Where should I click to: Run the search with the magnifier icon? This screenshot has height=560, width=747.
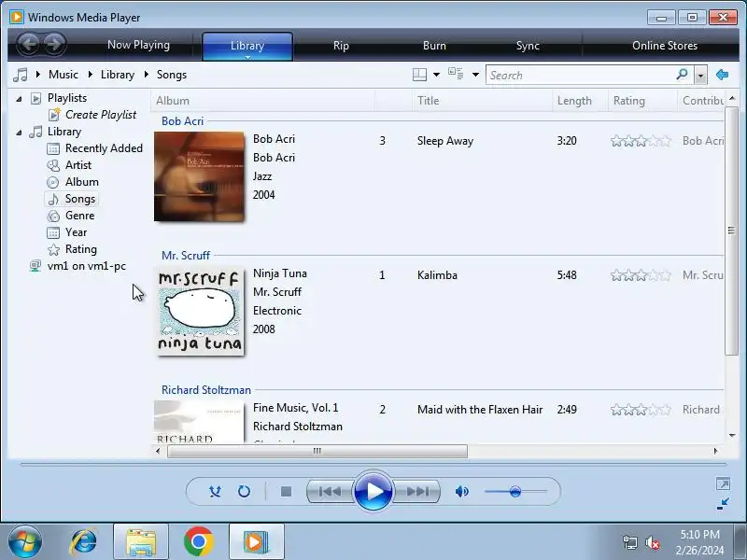pos(683,75)
